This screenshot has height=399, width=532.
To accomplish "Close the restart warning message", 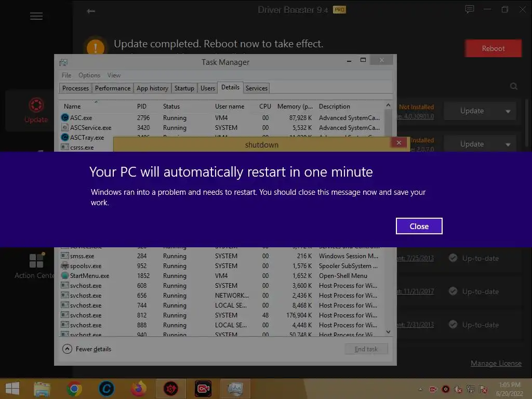I will [x=419, y=226].
